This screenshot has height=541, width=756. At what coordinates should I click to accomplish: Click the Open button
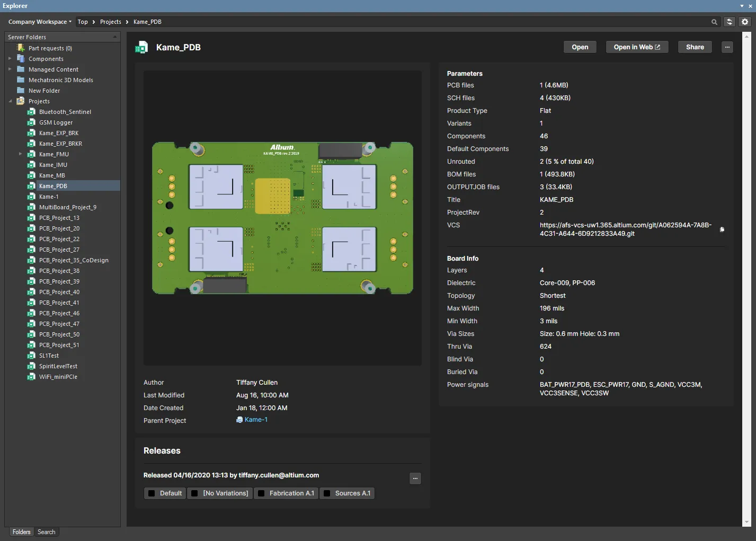click(x=580, y=47)
